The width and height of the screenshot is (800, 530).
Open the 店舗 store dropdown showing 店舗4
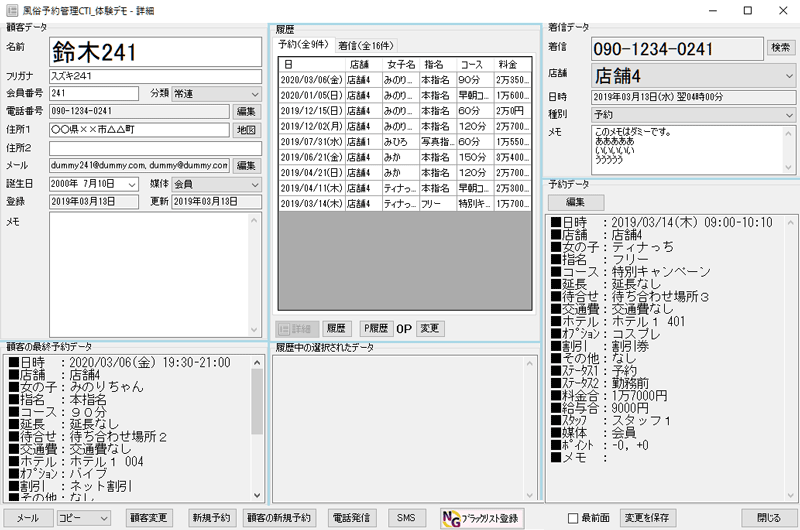tap(789, 75)
